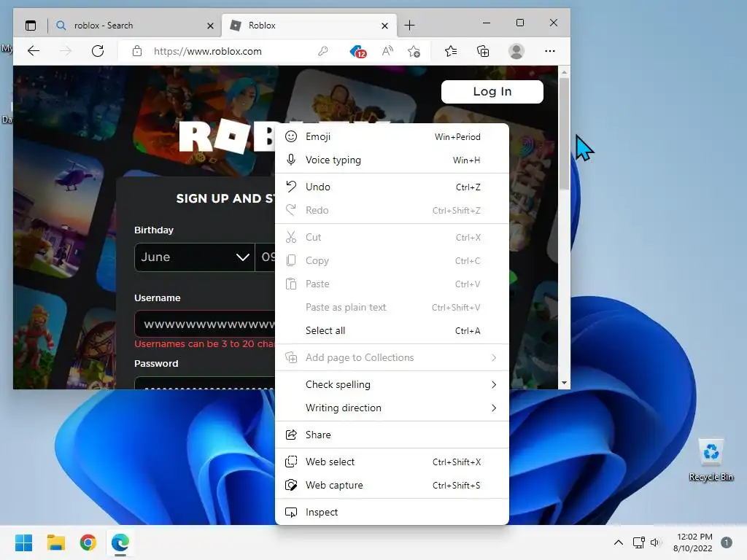Click the Username input field

click(205, 324)
